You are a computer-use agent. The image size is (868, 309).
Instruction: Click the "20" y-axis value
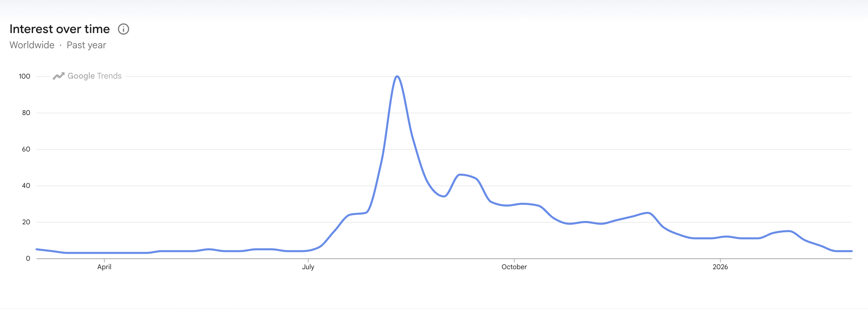(26, 222)
